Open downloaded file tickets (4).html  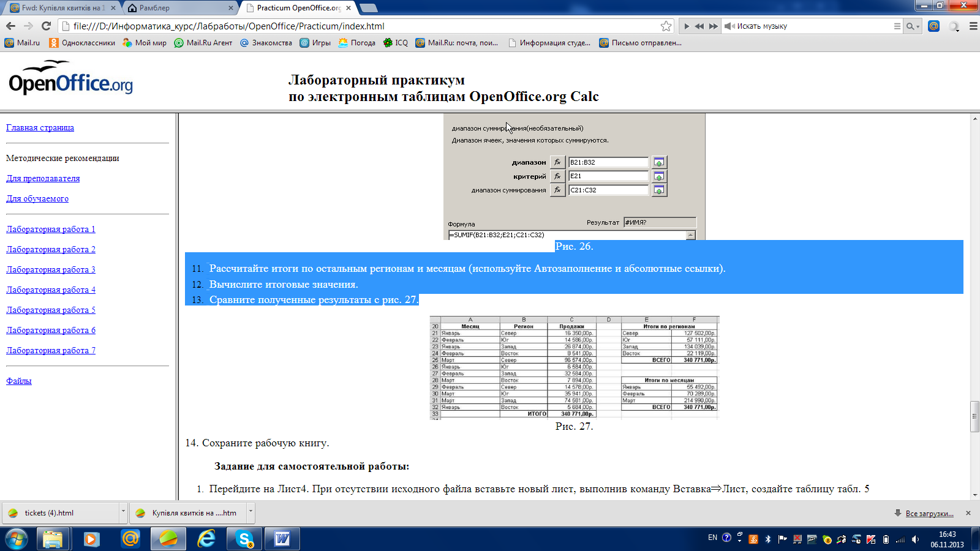[x=61, y=513]
